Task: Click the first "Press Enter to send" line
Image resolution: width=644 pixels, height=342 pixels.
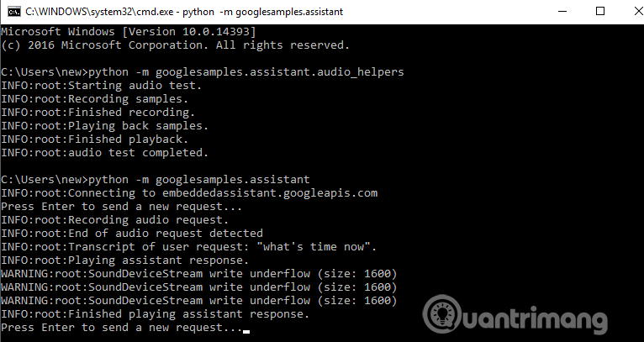Action: click(120, 207)
